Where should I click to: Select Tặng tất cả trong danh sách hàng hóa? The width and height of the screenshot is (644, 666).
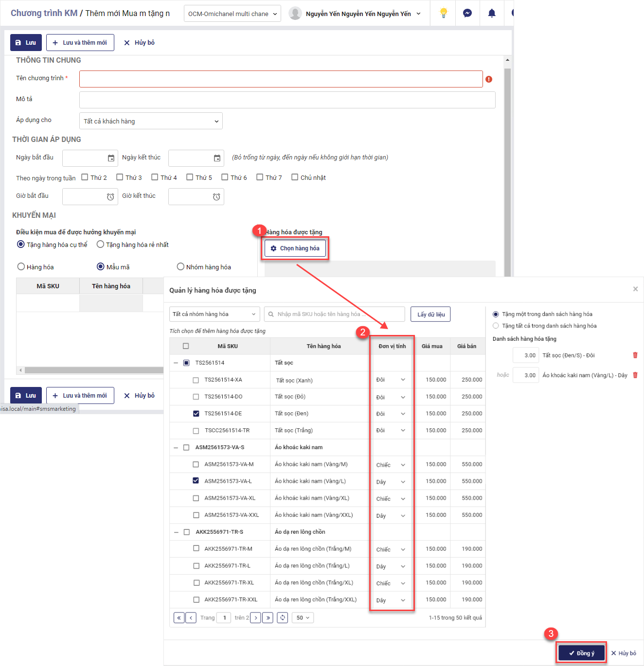click(x=496, y=326)
